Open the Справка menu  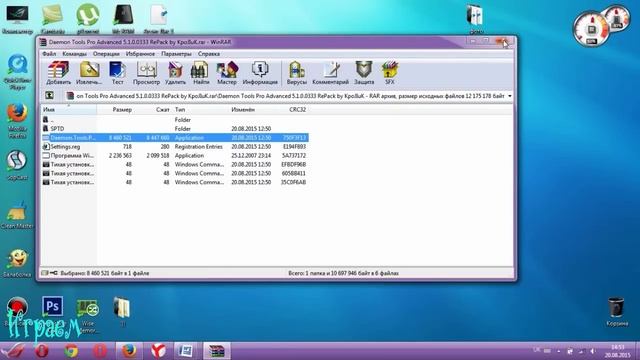209,53
